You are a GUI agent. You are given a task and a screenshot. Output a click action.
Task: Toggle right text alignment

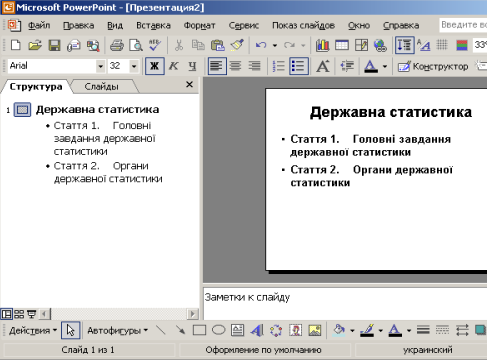[x=255, y=66]
